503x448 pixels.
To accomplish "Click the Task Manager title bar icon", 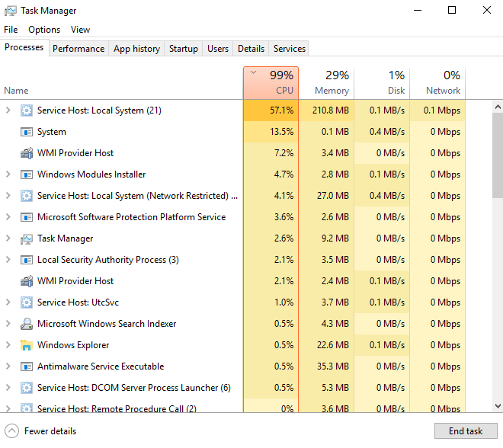I will (11, 11).
